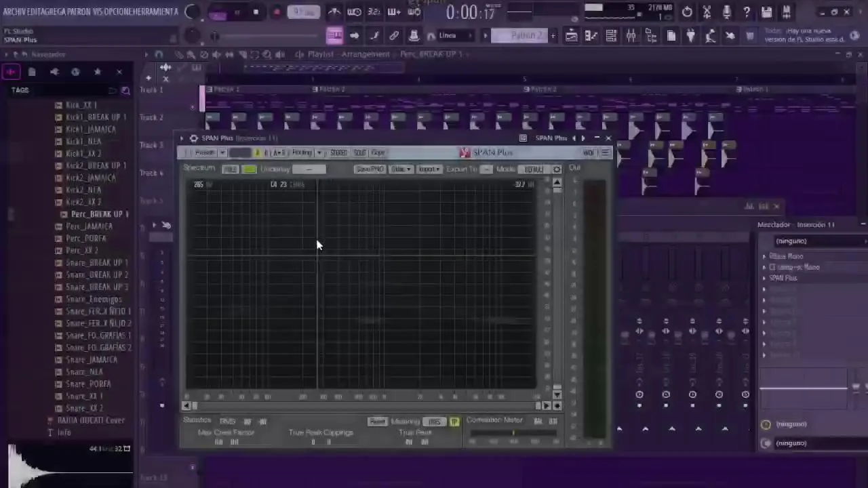Click Save PNG button in SPAN Plus

pyautogui.click(x=370, y=169)
